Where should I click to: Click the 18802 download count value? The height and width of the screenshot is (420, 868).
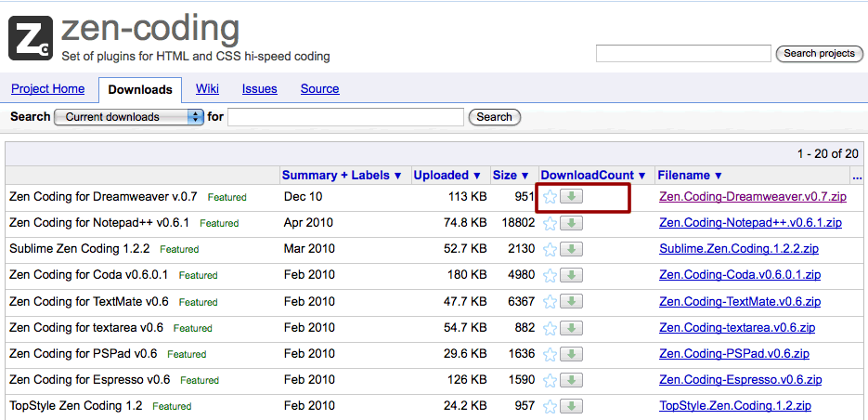pyautogui.click(x=518, y=223)
